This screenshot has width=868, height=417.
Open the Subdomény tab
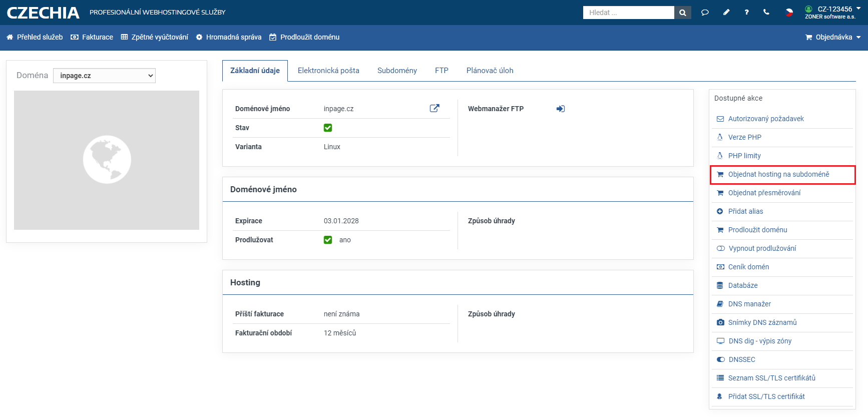397,71
